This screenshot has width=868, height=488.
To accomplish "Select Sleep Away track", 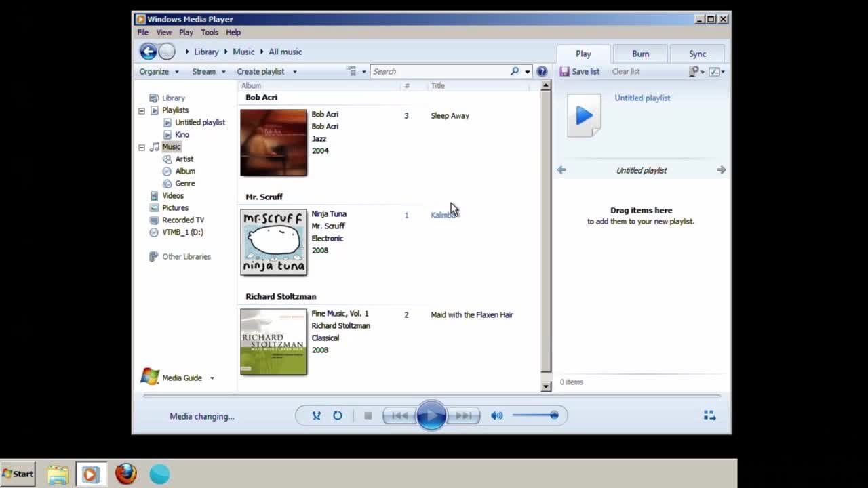I will click(x=450, y=115).
